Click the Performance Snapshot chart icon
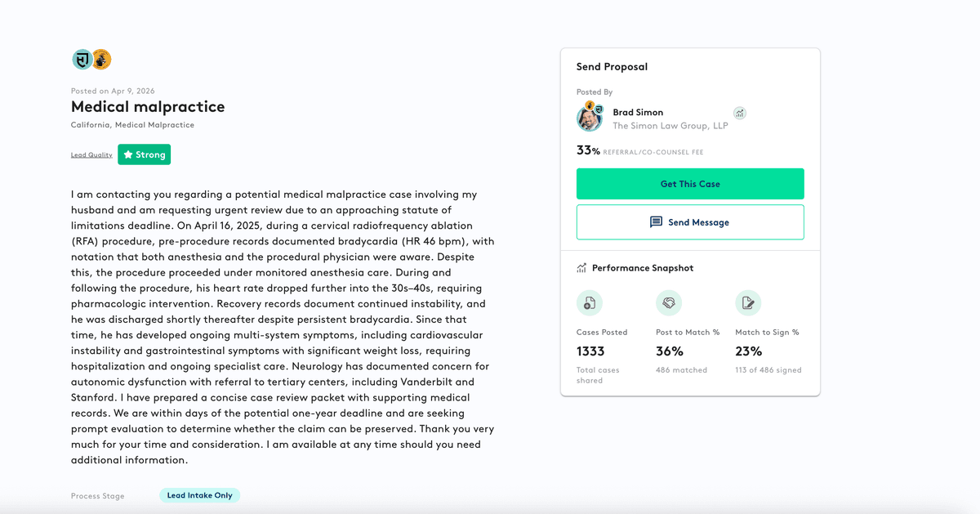The width and height of the screenshot is (980, 514). [x=581, y=268]
